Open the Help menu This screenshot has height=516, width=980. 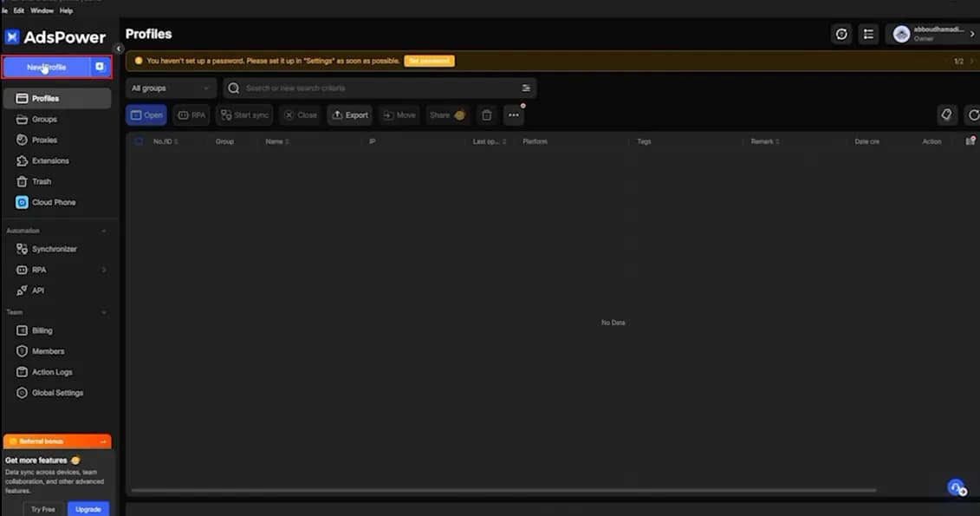66,10
